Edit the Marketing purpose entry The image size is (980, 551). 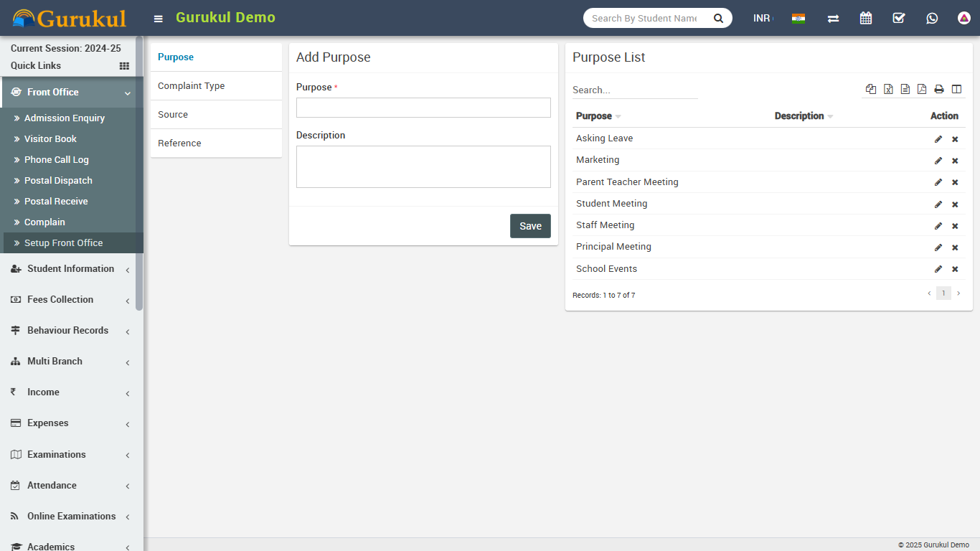(x=938, y=161)
